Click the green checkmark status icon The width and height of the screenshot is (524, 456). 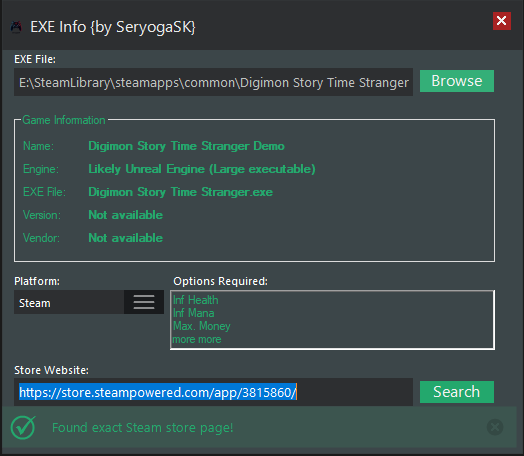(x=23, y=427)
